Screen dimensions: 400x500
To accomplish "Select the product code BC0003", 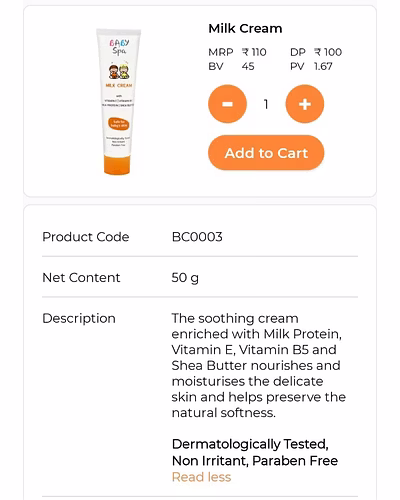I will click(197, 237).
